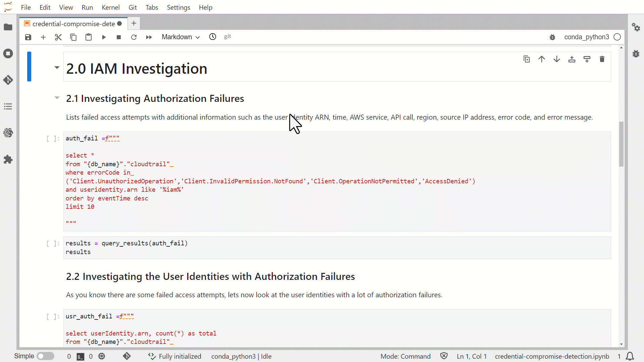Screen dimensions: 644x362
Task: Move the cell down with arrow icon
Action: pyautogui.click(x=556, y=59)
